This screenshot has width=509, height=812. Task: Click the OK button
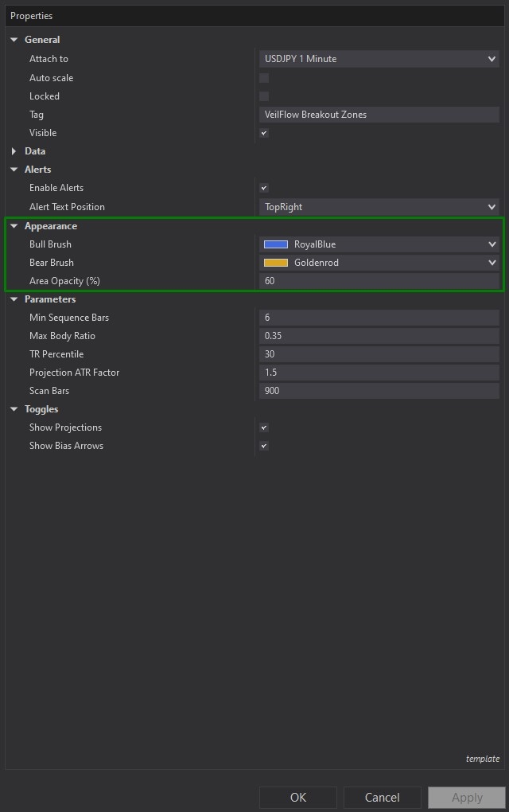point(297,797)
